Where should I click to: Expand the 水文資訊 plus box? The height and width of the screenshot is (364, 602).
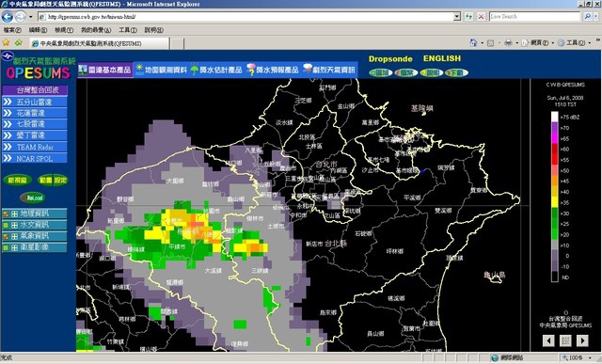(14, 225)
